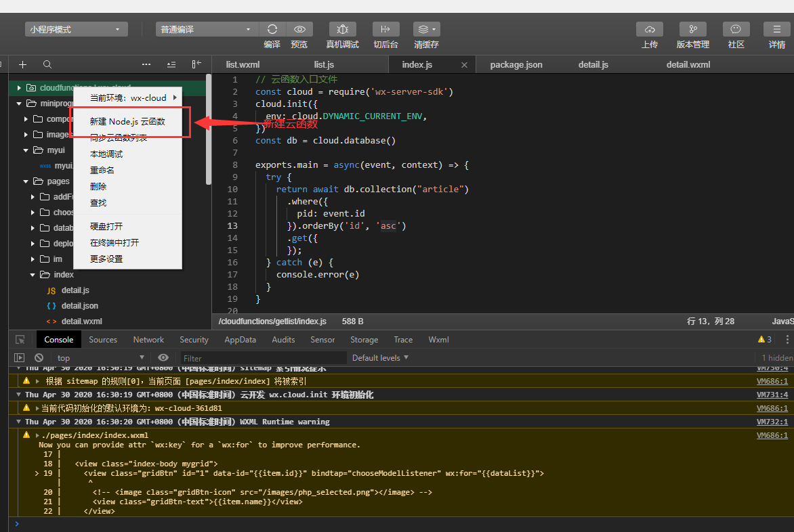Click the file tree vertical scrollbar
794x532 pixels.
tap(209, 129)
